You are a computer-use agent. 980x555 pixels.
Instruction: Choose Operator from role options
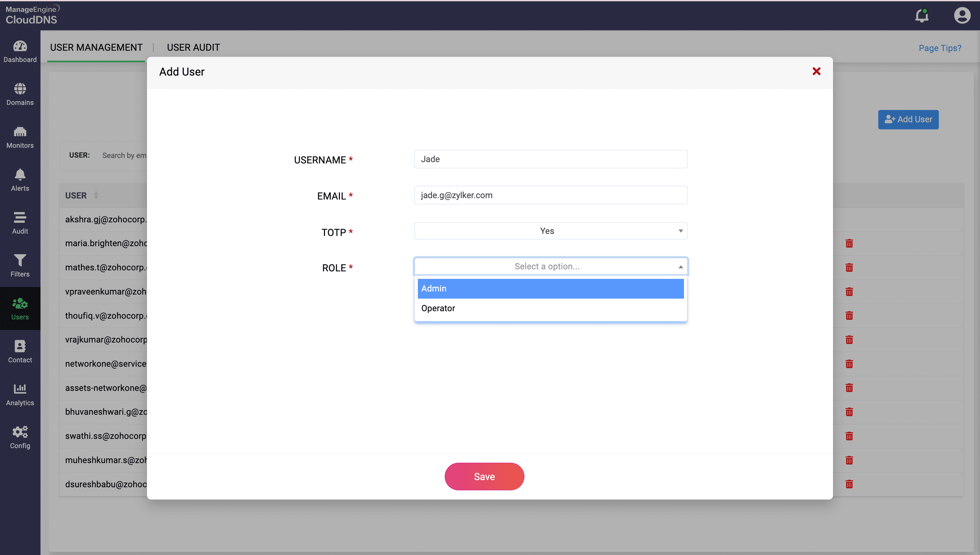coord(550,308)
